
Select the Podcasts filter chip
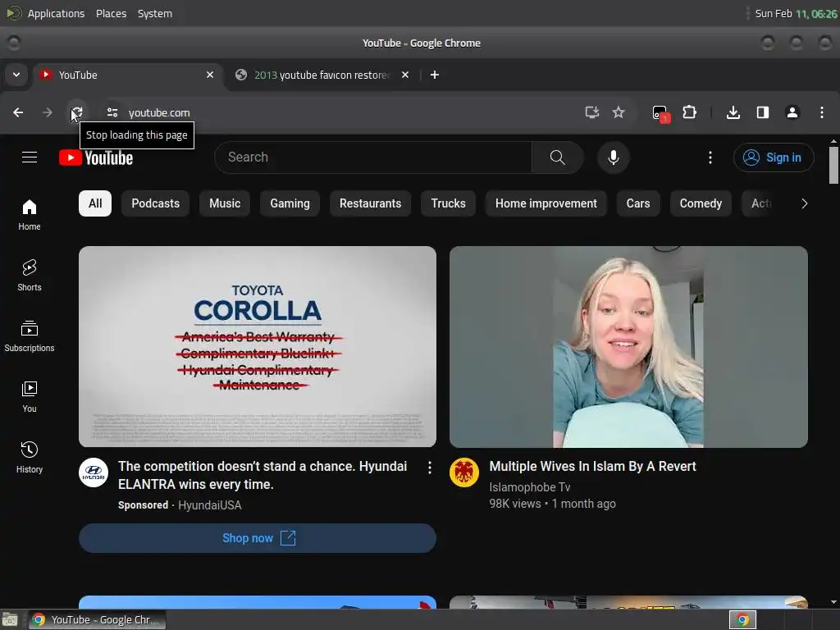click(x=155, y=203)
